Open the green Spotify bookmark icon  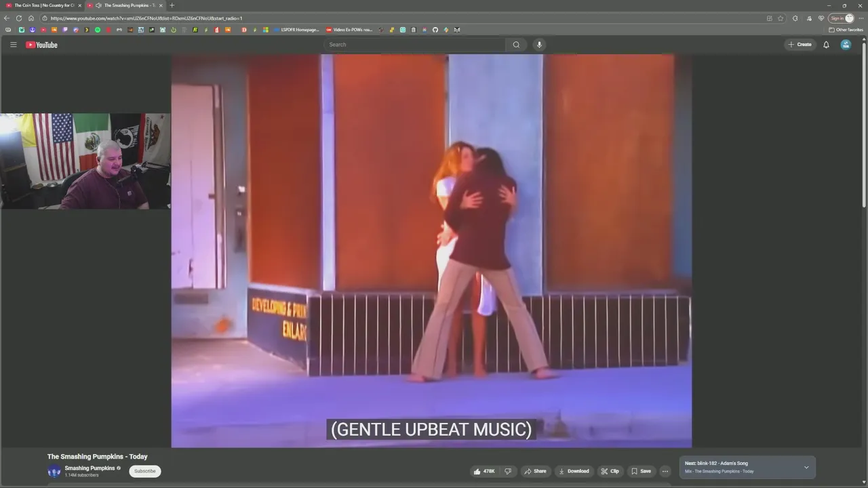tap(98, 30)
